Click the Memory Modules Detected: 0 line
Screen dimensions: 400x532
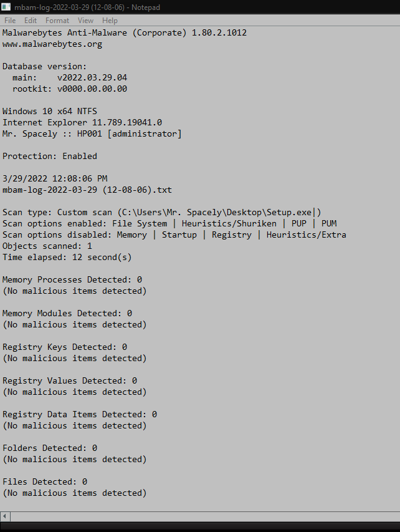coord(67,314)
